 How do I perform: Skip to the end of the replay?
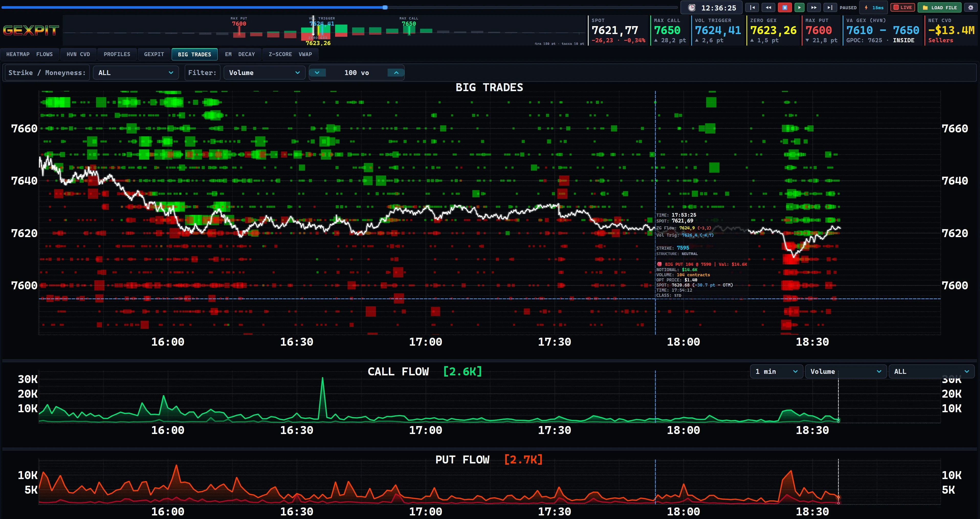[x=830, y=8]
